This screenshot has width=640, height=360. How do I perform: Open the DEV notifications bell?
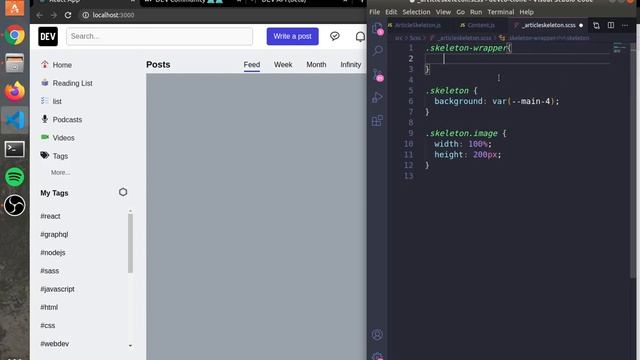click(x=360, y=37)
